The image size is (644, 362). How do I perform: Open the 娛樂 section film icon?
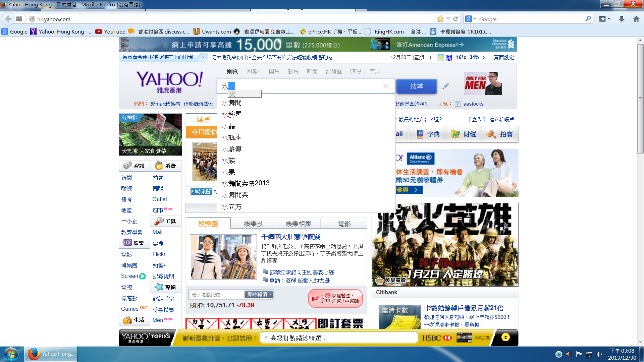(127, 242)
